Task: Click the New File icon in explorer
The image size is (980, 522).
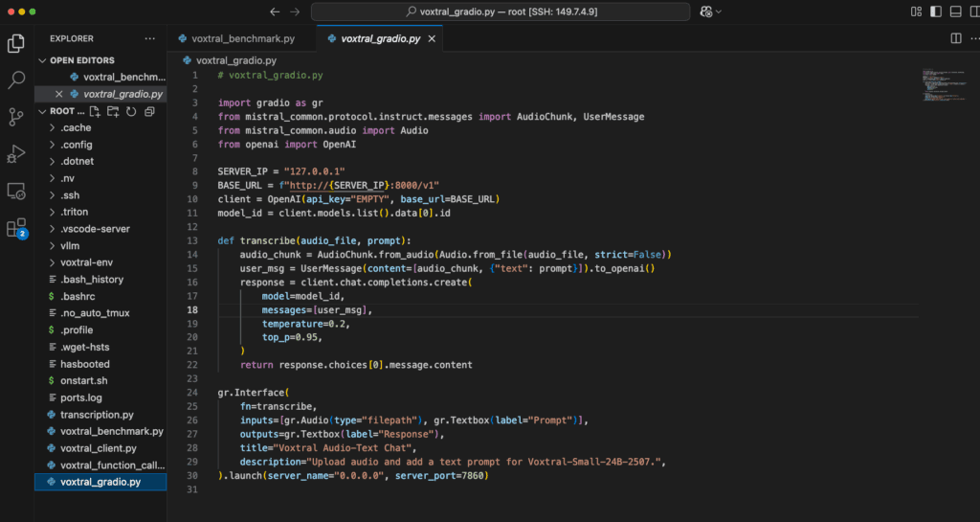Action: tap(95, 111)
